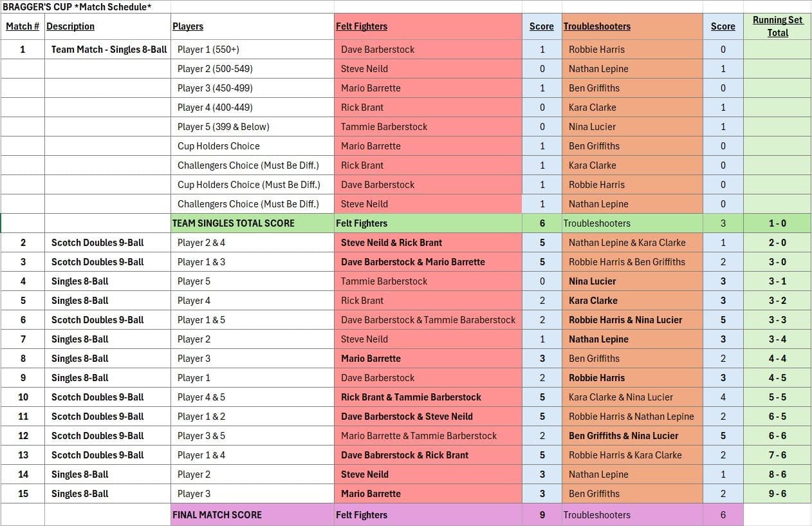Select the "Dave Barberstock & Steve Neild" cell
Image resolution: width=812 pixels, height=526 pixels.
[428, 417]
